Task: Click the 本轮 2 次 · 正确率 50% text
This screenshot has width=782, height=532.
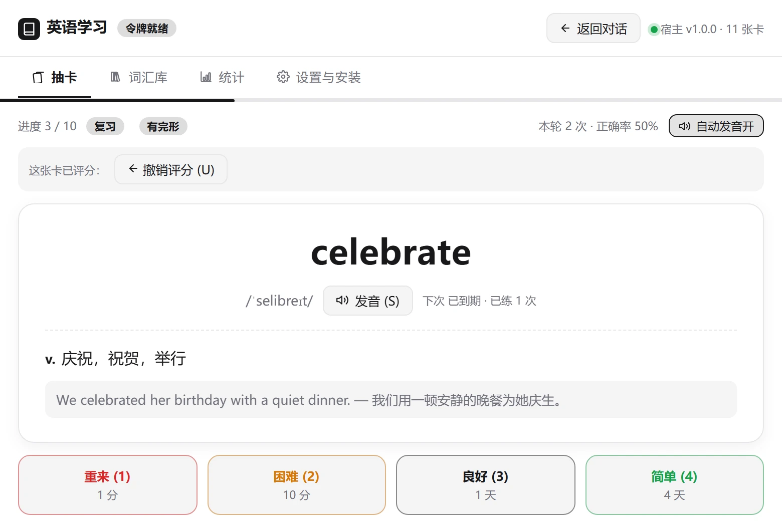Action: pyautogui.click(x=599, y=126)
